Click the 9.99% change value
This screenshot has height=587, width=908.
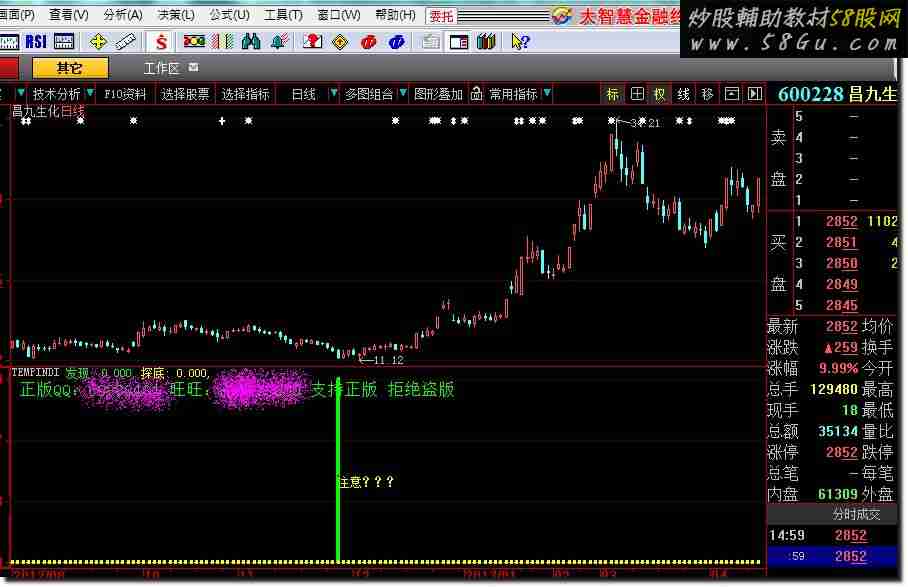[x=838, y=368]
